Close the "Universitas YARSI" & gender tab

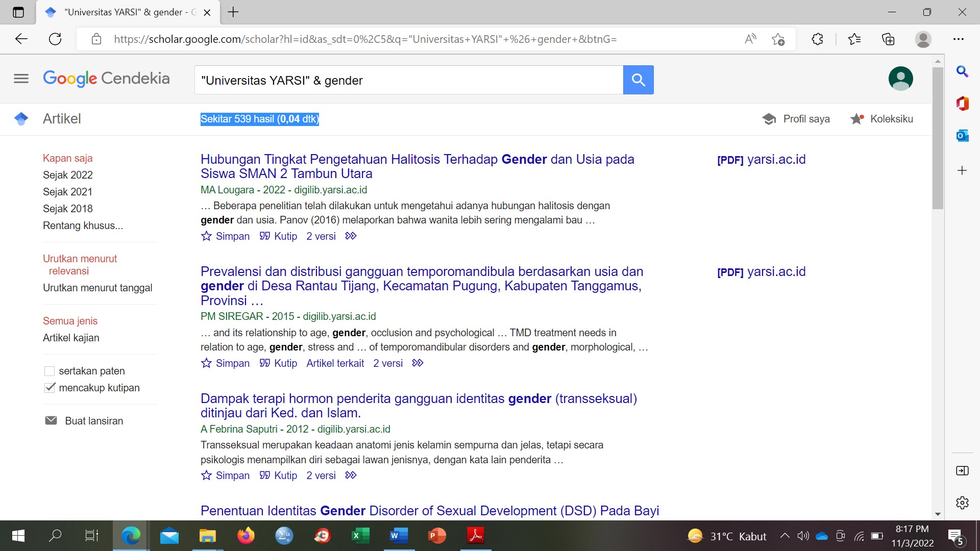207,13
